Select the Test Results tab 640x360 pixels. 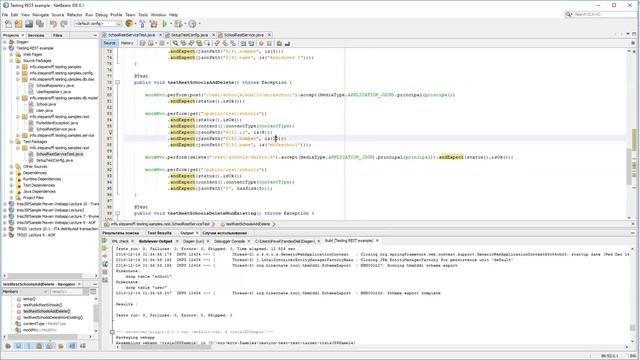(160, 233)
